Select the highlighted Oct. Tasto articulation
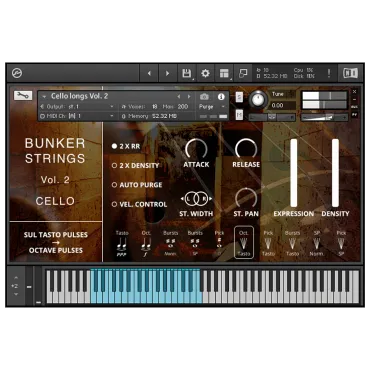The height and width of the screenshot is (370, 370). click(x=244, y=243)
